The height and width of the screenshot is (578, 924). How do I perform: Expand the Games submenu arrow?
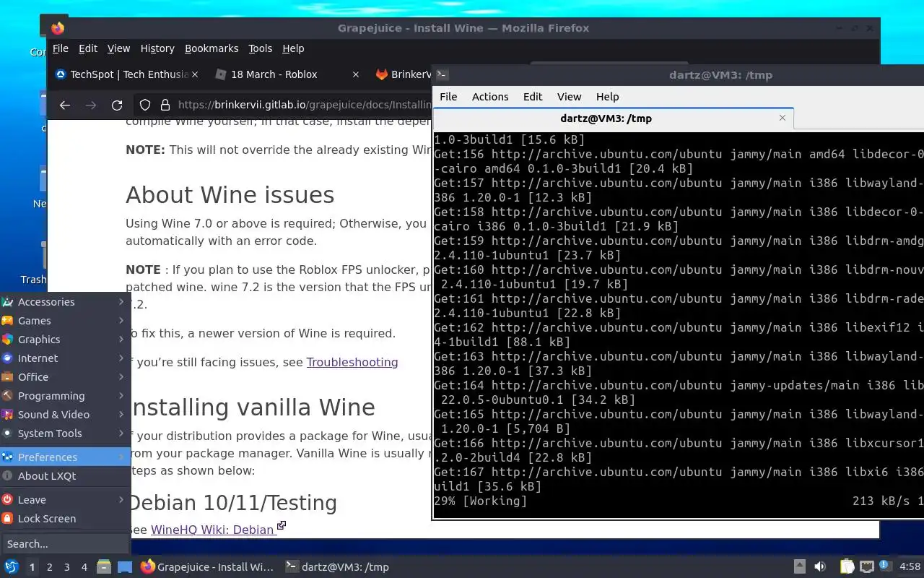(x=121, y=321)
